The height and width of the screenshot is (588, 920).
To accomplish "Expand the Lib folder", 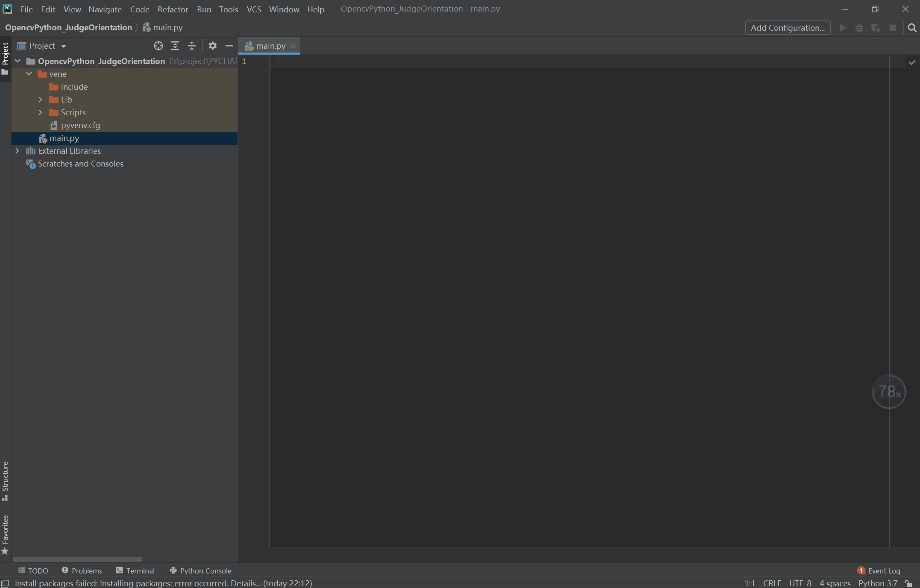I will [x=40, y=99].
